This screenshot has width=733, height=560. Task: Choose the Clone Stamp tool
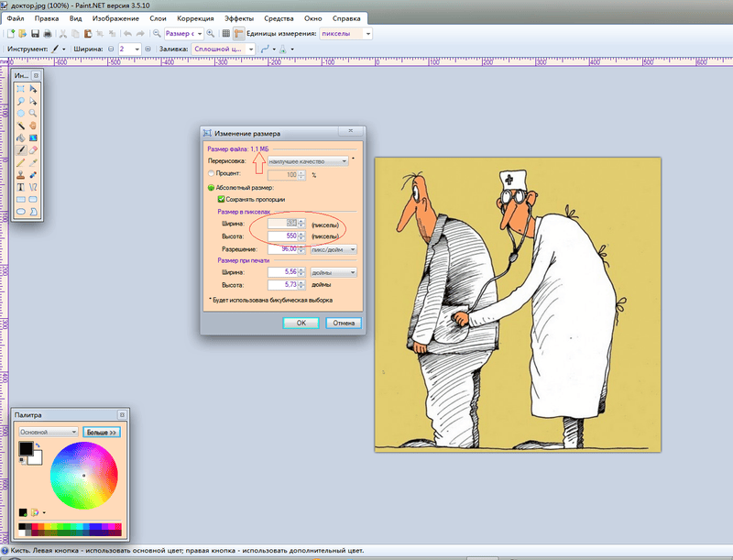(21, 173)
